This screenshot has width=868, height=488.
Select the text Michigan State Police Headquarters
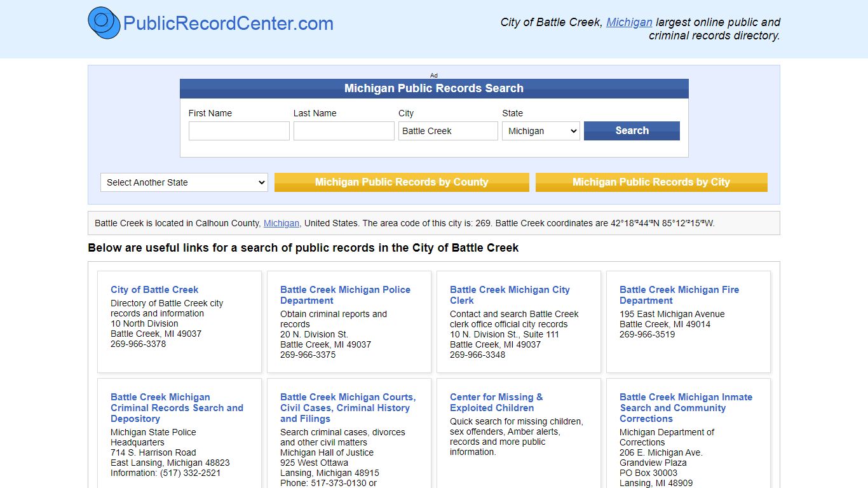pos(153,437)
